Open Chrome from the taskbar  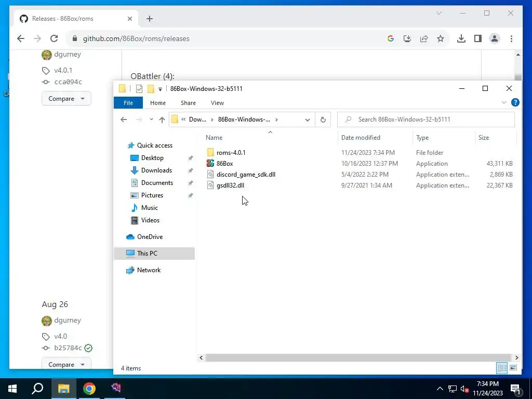pyautogui.click(x=89, y=389)
